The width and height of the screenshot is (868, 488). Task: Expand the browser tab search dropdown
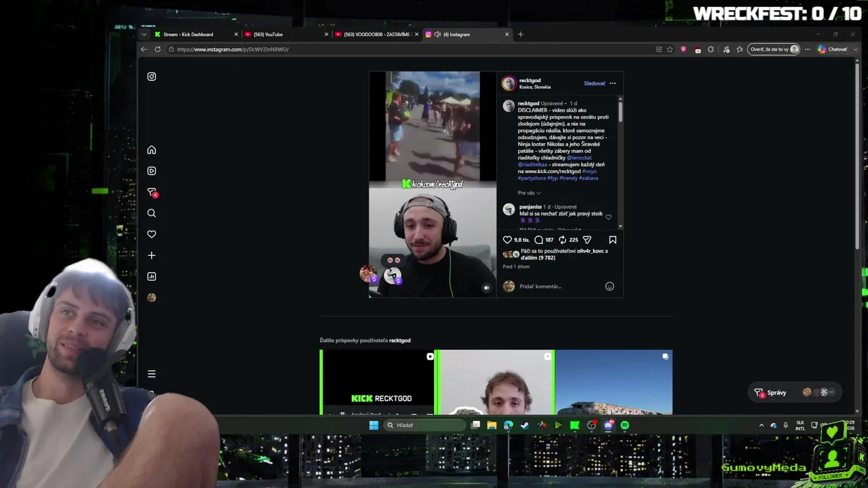(x=144, y=35)
